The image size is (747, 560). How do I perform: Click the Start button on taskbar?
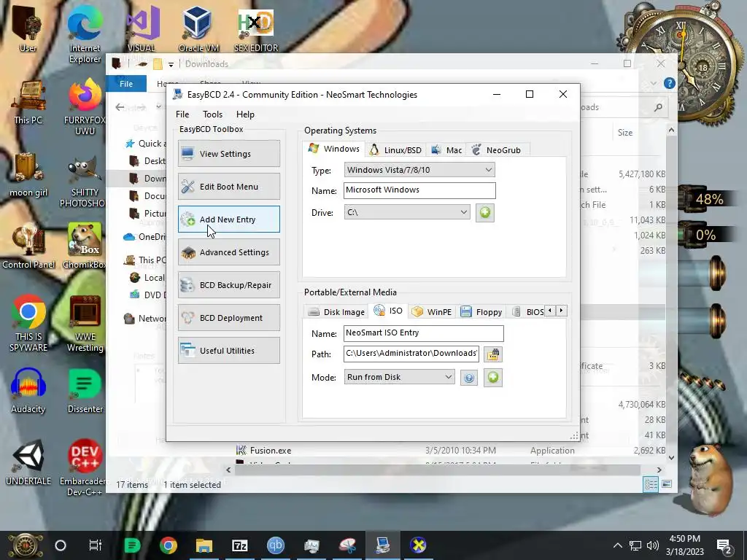click(x=26, y=545)
